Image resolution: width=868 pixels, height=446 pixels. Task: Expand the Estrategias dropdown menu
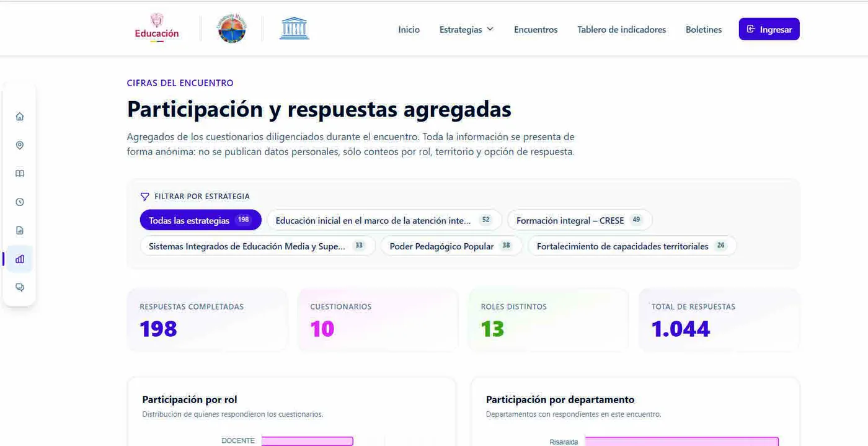466,29
